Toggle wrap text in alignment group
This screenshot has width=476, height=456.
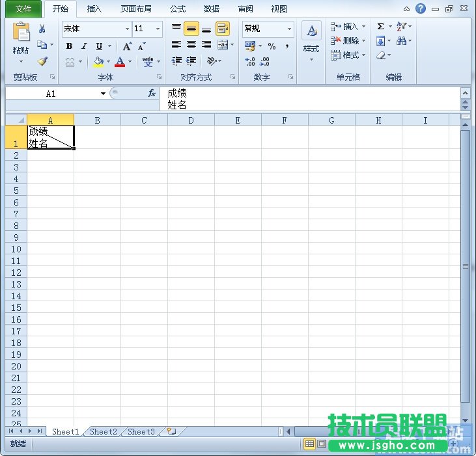coord(223,29)
